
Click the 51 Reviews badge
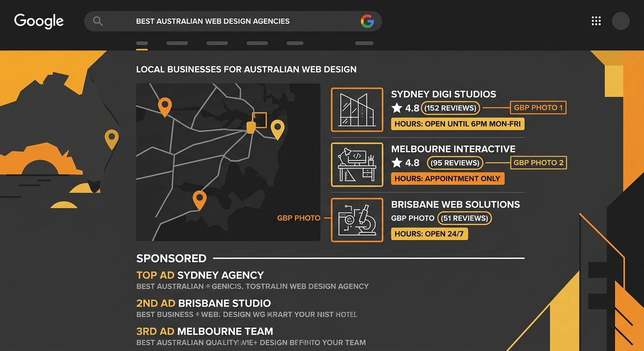coord(464,218)
